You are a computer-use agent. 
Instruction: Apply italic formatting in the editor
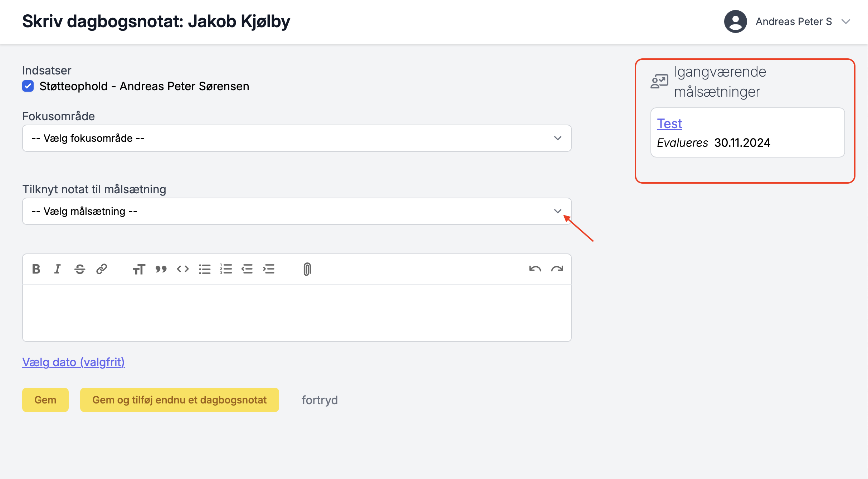(x=58, y=269)
